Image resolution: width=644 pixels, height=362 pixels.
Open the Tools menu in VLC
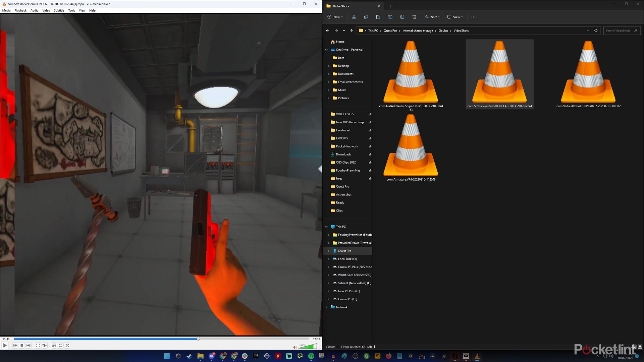pos(71,10)
